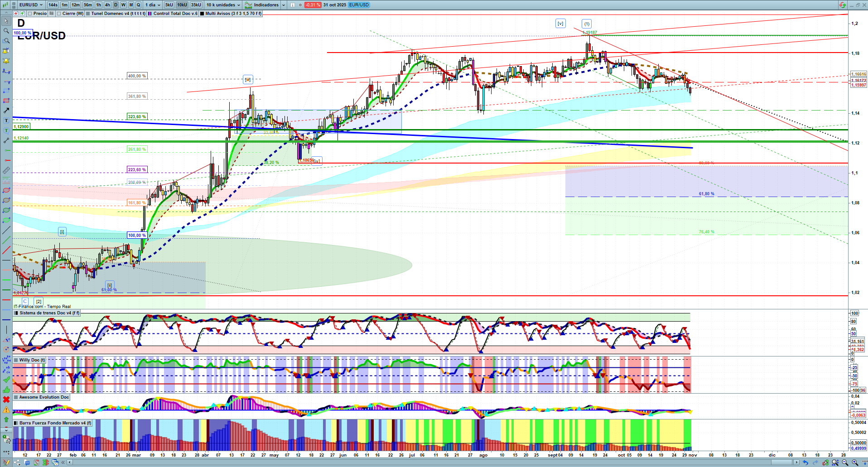Choose the black arrow drawing tool
Viewport: 868px width, 467px height.
point(6,111)
